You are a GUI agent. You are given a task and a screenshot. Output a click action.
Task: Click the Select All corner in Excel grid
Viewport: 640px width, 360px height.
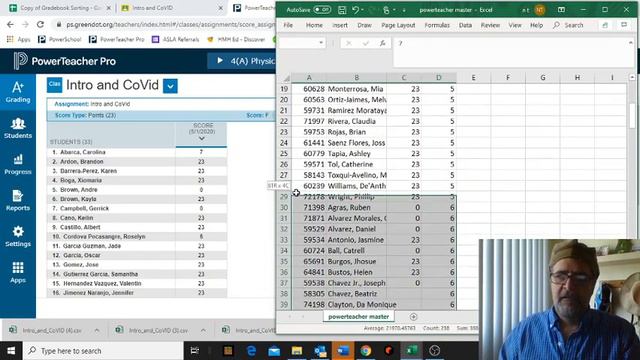click(287, 78)
